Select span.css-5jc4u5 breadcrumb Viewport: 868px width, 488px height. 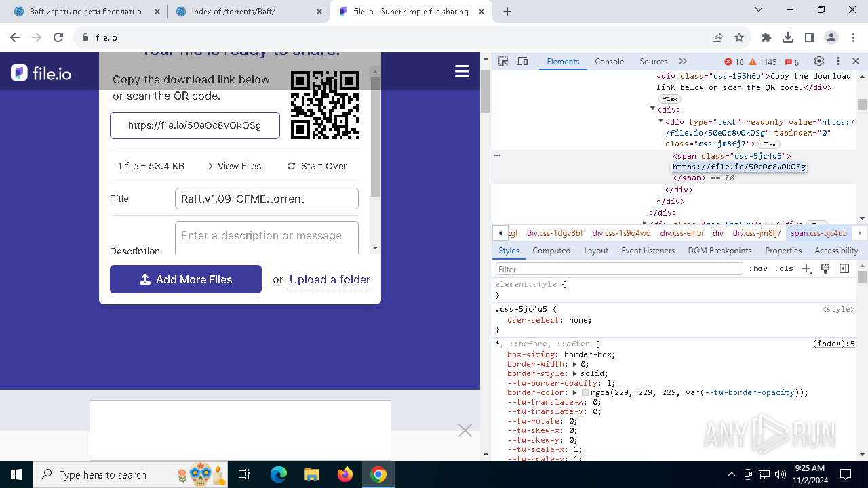point(818,233)
